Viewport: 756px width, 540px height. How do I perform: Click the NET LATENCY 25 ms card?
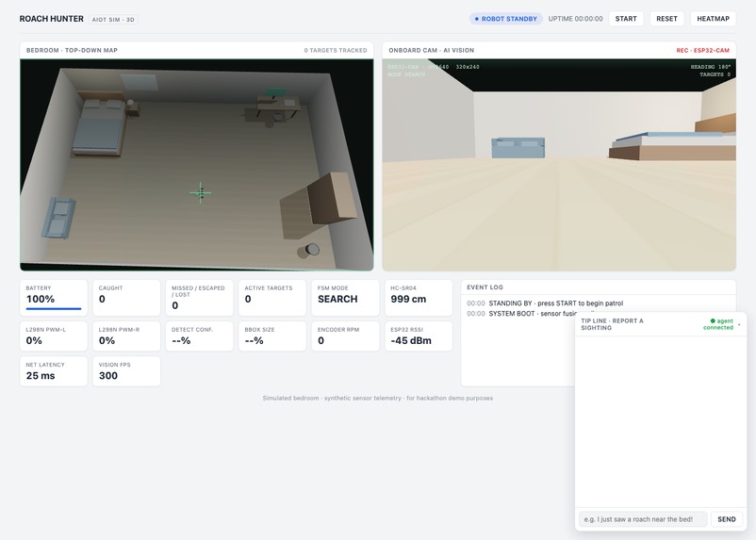pyautogui.click(x=54, y=371)
